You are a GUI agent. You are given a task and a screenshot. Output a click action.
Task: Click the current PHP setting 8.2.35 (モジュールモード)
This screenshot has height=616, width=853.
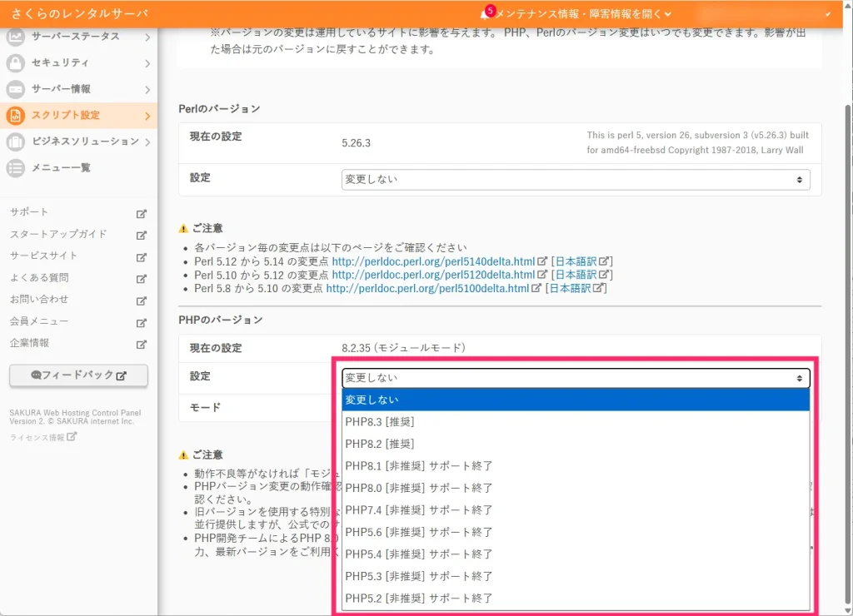403,347
